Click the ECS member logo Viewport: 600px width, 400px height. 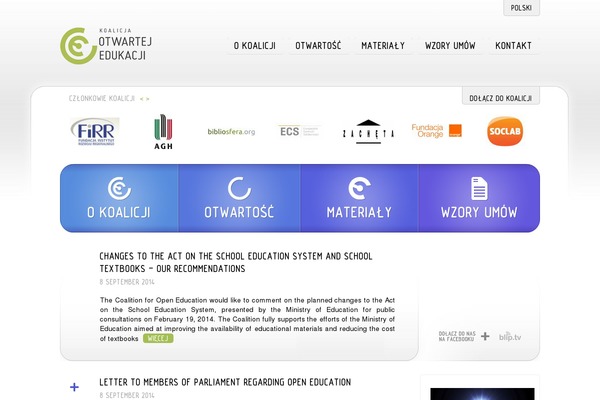pos(299,131)
